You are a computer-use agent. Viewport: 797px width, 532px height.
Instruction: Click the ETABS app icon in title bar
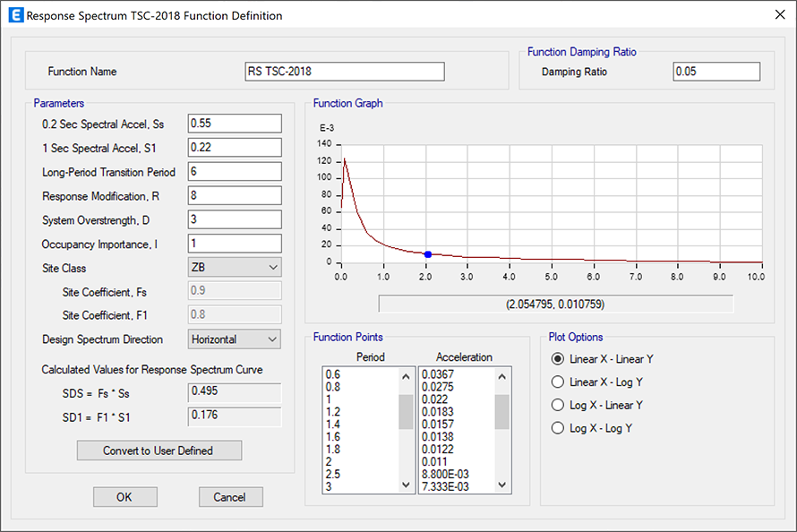(x=16, y=15)
